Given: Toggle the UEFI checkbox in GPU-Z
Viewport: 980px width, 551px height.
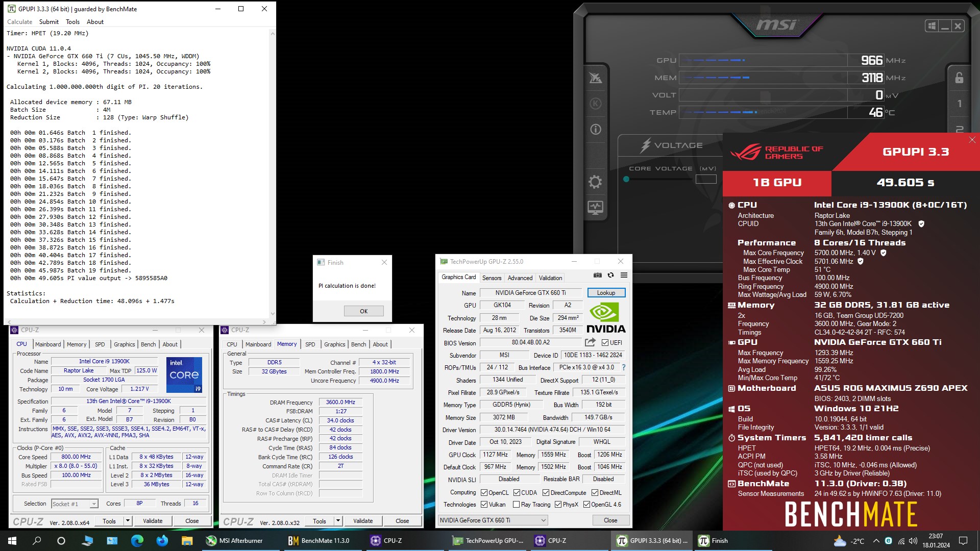Looking at the screenshot, I should tap(605, 343).
